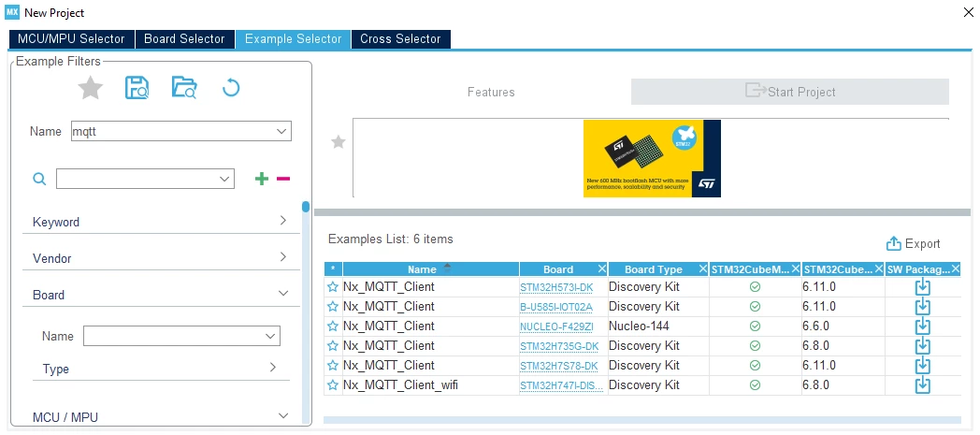Switch to the Cross Selector tab
Viewport: 980px width, 435px height.
(x=400, y=38)
